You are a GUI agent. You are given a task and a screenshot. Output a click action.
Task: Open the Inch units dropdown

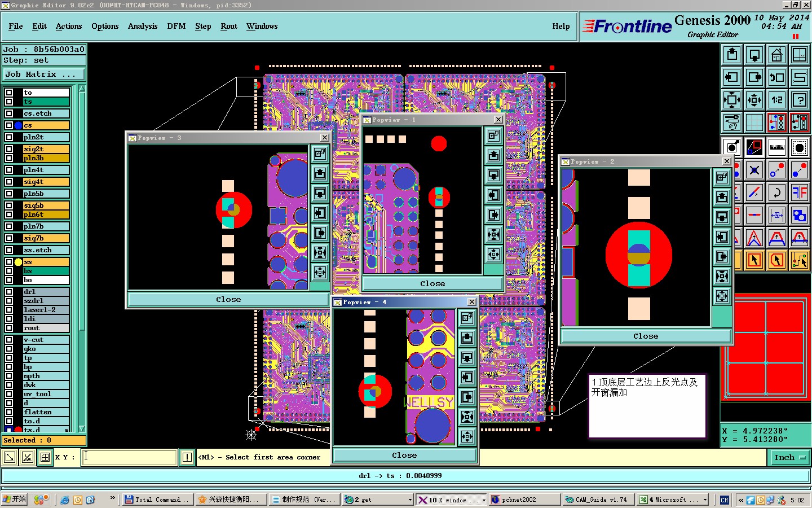tap(789, 458)
